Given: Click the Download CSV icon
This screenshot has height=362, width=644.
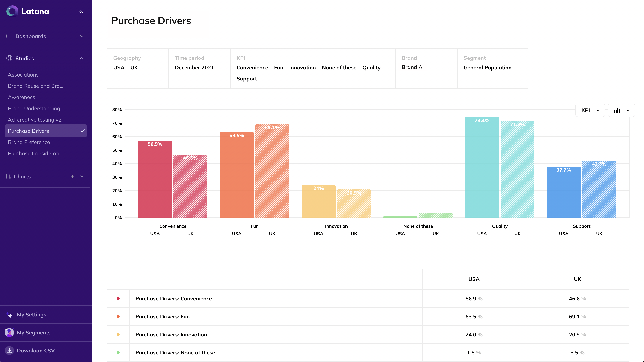Looking at the screenshot, I should (x=10, y=351).
